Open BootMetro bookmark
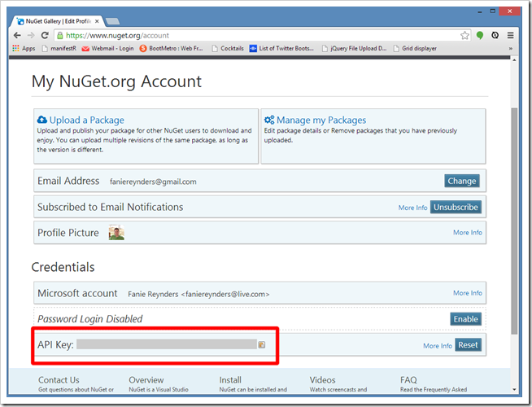 pyautogui.click(x=172, y=48)
